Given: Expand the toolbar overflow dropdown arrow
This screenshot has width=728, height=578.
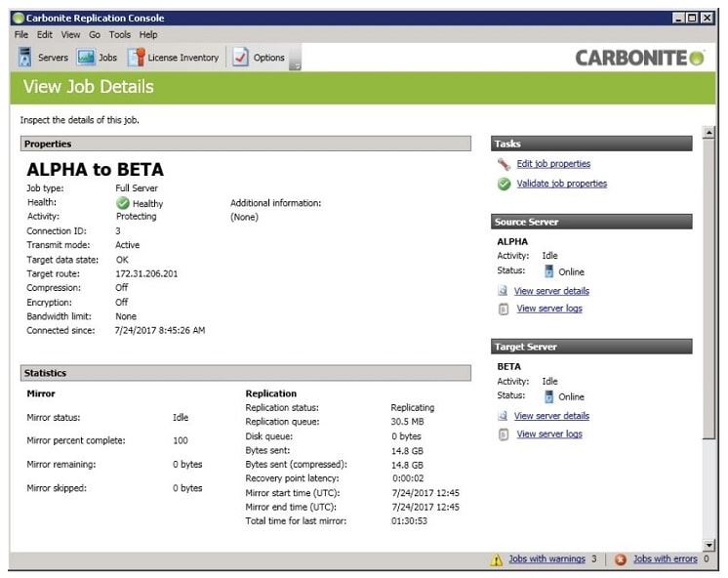Looking at the screenshot, I should (296, 65).
